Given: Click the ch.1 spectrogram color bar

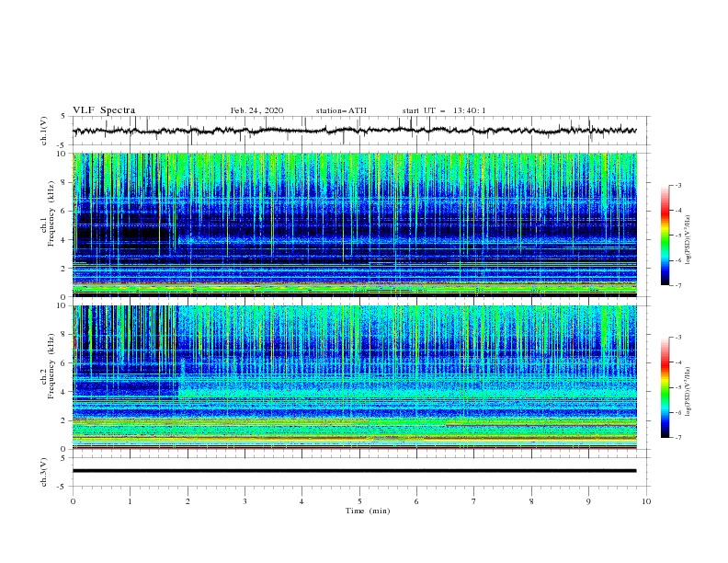Looking at the screenshot, I should 665,236.
